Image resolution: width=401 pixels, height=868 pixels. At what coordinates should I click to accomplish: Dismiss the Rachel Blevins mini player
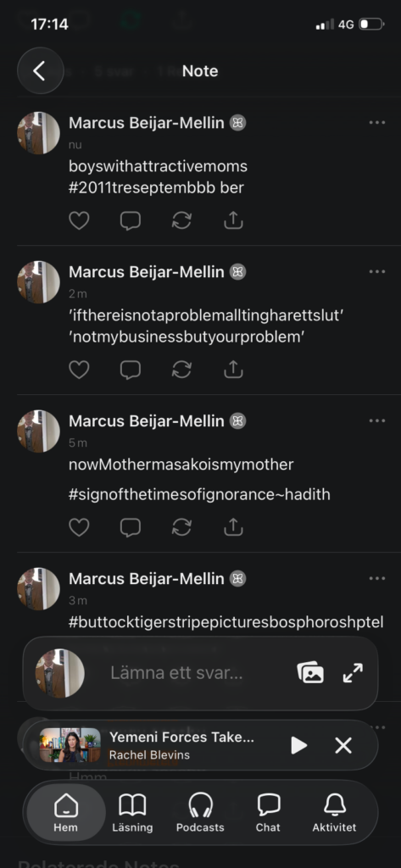[x=343, y=746]
